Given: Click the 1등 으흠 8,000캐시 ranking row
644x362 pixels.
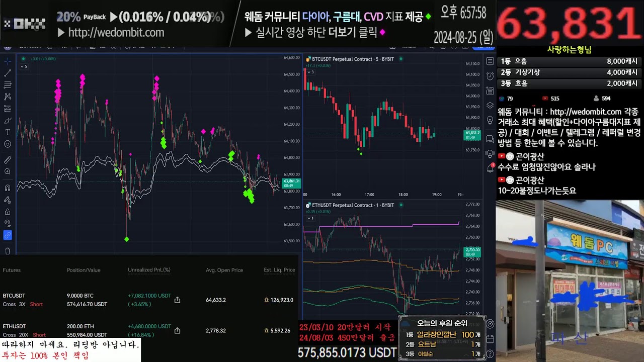Looking at the screenshot, I should point(569,61).
